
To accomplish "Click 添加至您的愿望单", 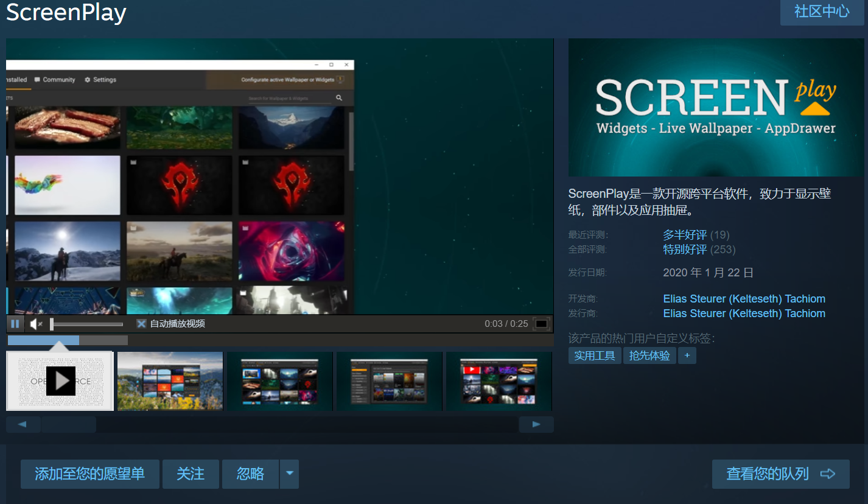I will tap(89, 474).
